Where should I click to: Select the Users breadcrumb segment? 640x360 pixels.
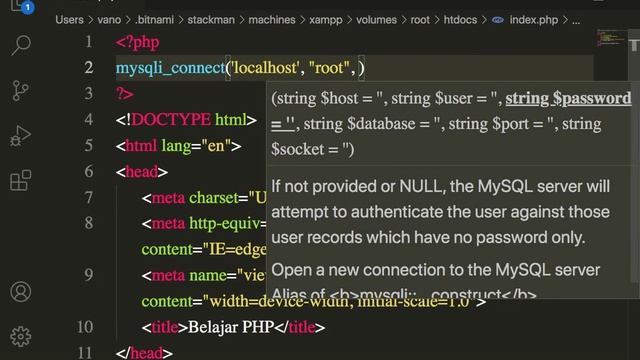click(69, 20)
